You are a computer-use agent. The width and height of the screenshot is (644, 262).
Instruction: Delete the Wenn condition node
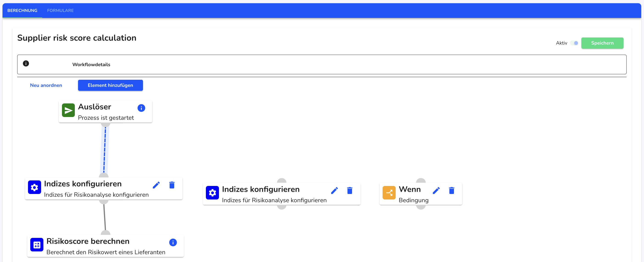pos(451,191)
